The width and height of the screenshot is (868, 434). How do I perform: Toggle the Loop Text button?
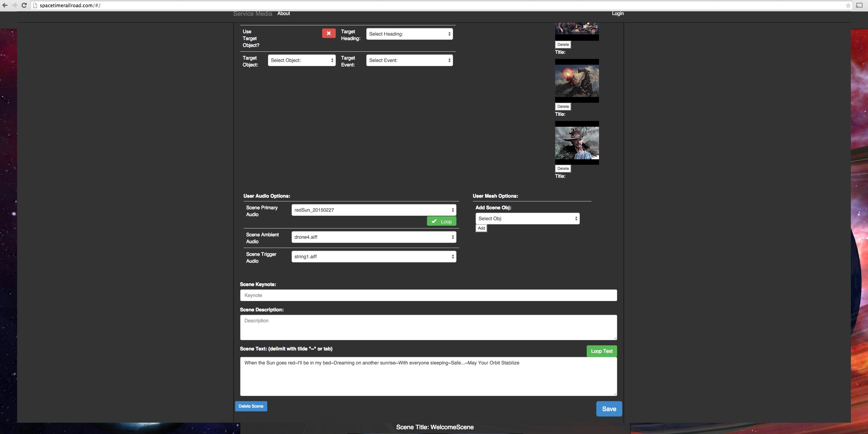point(601,351)
